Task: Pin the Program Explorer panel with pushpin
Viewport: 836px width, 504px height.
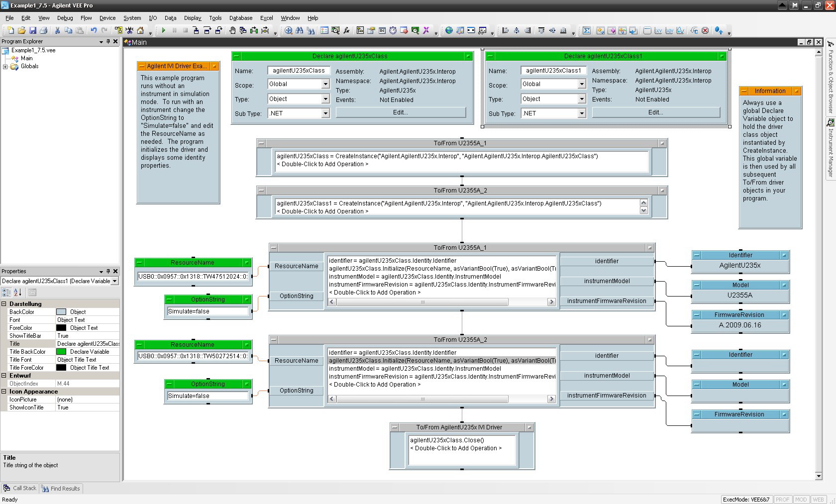Action: coord(108,41)
